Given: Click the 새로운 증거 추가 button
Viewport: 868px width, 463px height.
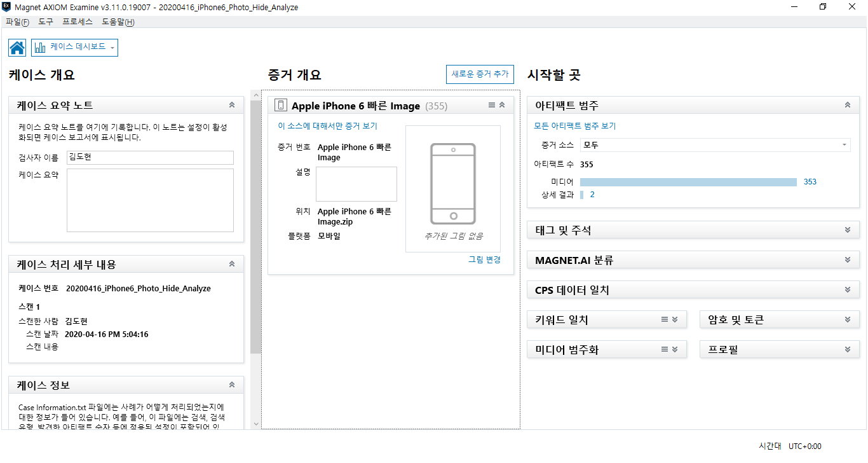Looking at the screenshot, I should pos(480,74).
